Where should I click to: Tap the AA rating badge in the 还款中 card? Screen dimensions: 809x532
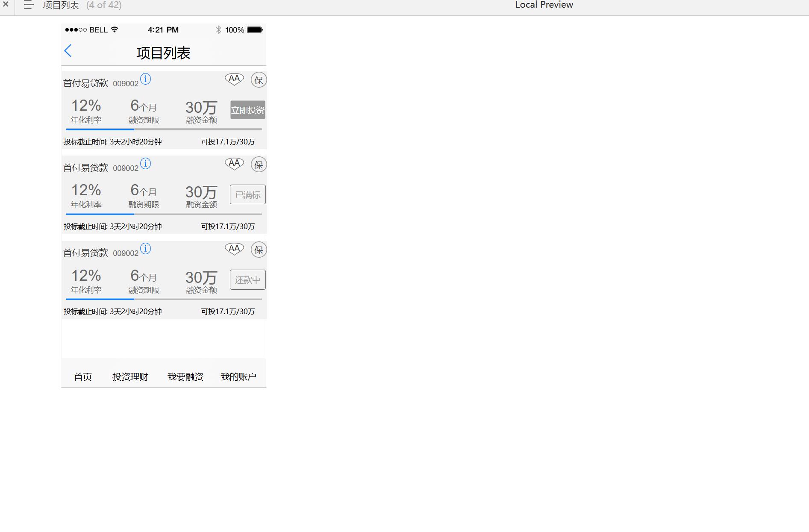(234, 249)
